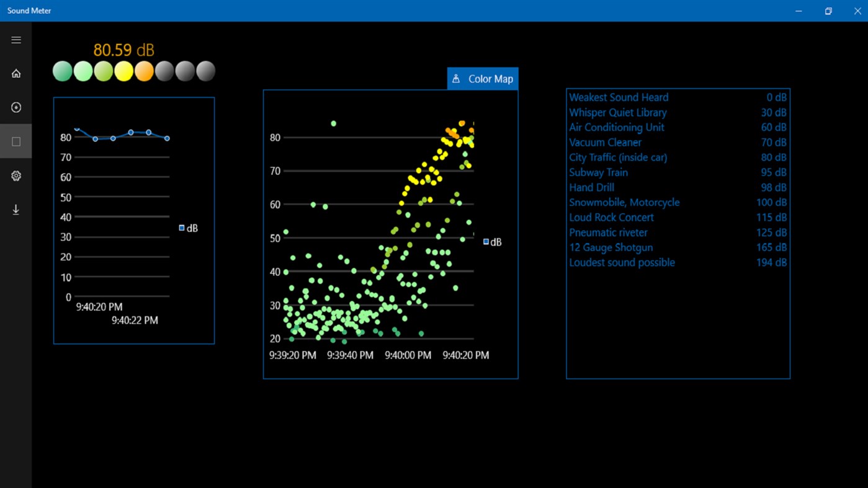The width and height of the screenshot is (868, 488).
Task: Click the glowing yellow level indicator circle
Action: click(123, 71)
